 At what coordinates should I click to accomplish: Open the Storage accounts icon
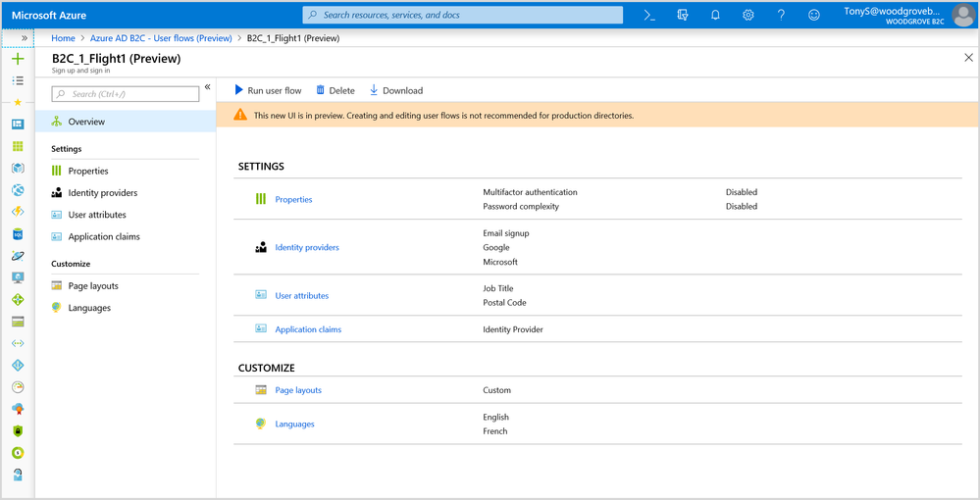(x=18, y=322)
